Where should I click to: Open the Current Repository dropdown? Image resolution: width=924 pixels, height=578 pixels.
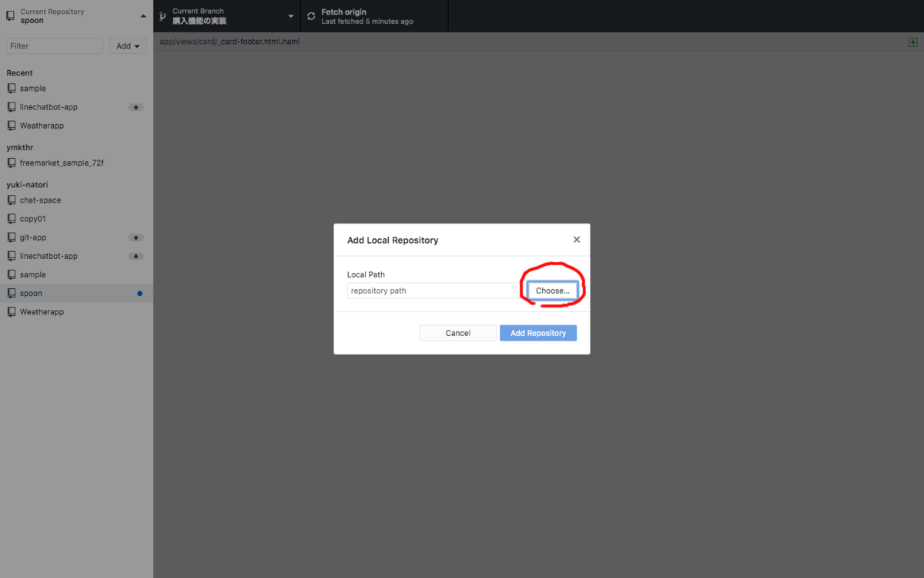(x=77, y=16)
